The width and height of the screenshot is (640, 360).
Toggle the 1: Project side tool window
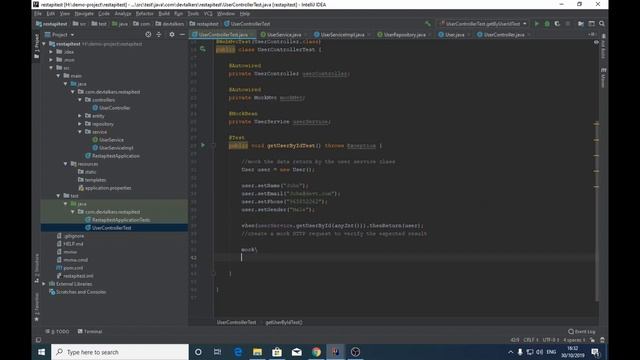coord(37,46)
